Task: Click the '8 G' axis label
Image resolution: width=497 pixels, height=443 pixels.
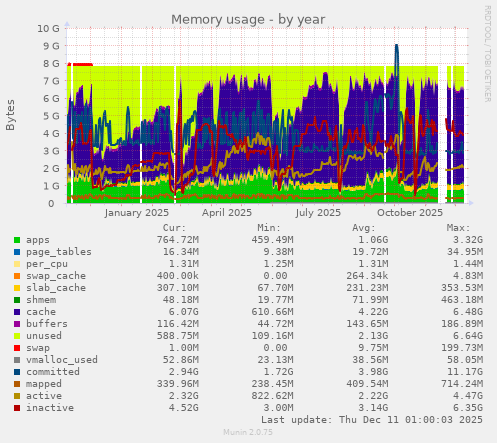Action: pyautogui.click(x=51, y=63)
